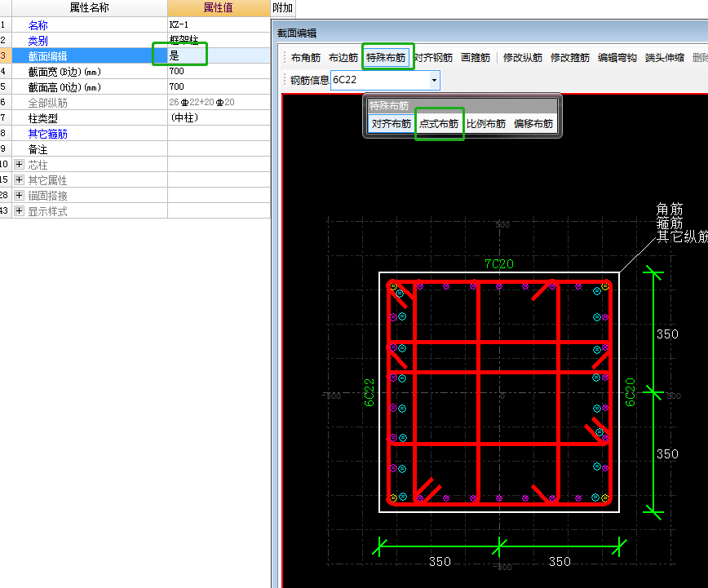Image resolution: width=708 pixels, height=588 pixels.
Task: Click the 6C20 right side rebar label
Action: click(631, 392)
